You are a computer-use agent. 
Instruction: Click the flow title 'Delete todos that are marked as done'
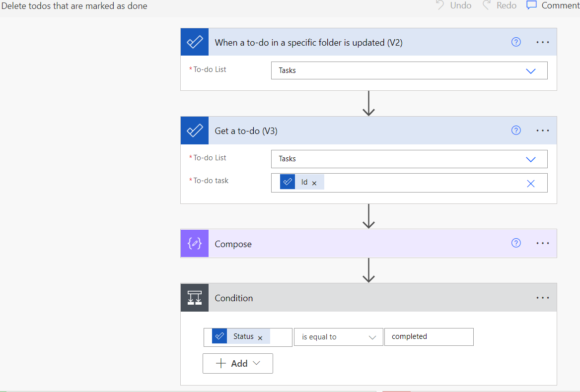(x=74, y=6)
